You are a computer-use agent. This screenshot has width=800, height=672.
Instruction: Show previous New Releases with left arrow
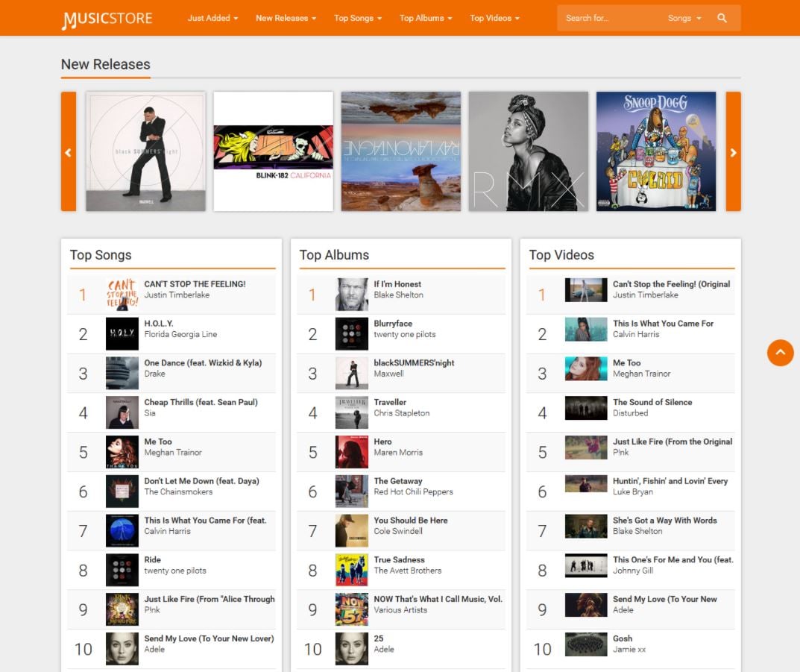point(69,151)
